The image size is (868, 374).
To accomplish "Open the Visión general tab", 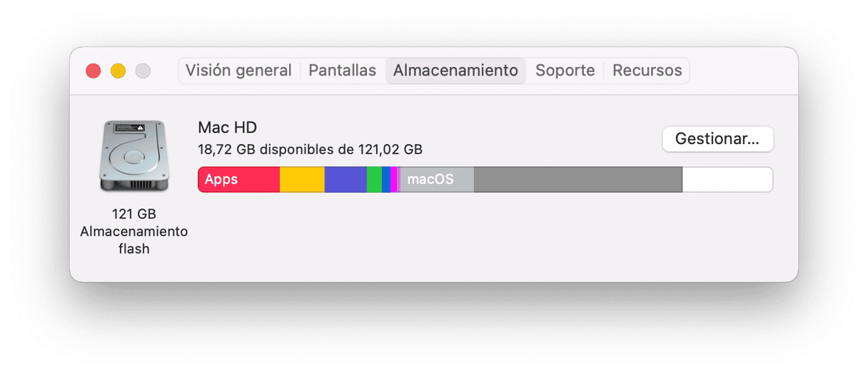I will (x=238, y=71).
